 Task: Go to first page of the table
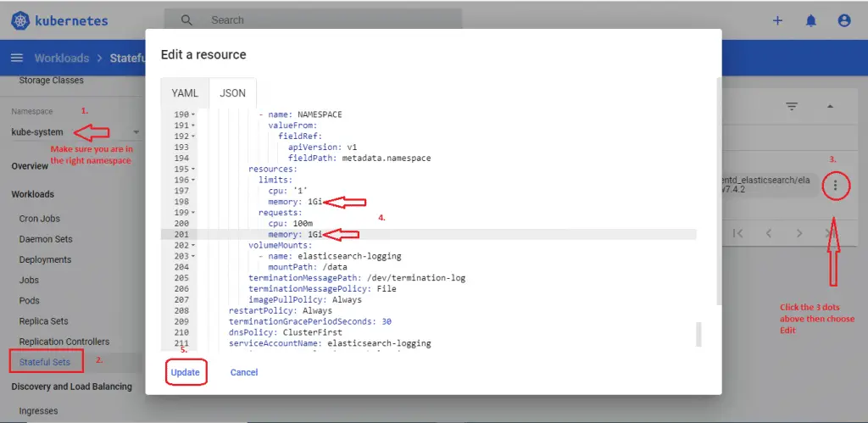(738, 233)
